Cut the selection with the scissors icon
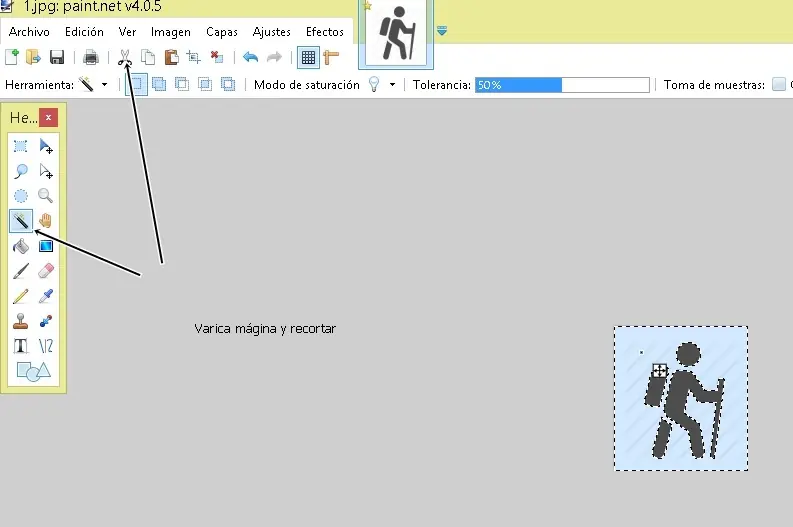Viewport: 793px width, 527px height. click(124, 57)
